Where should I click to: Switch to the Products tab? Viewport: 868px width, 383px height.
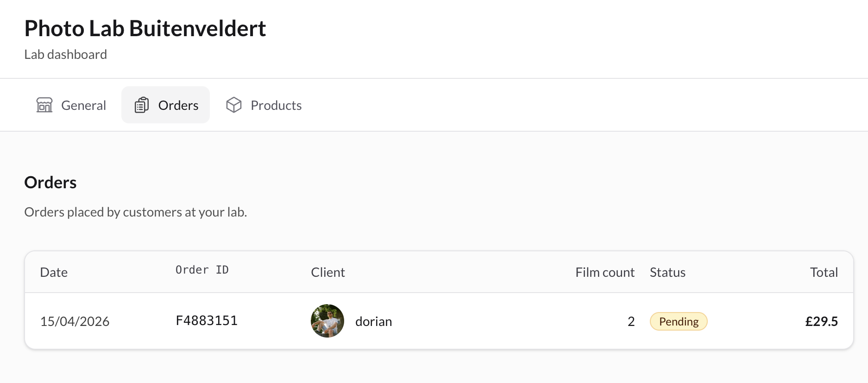264,105
